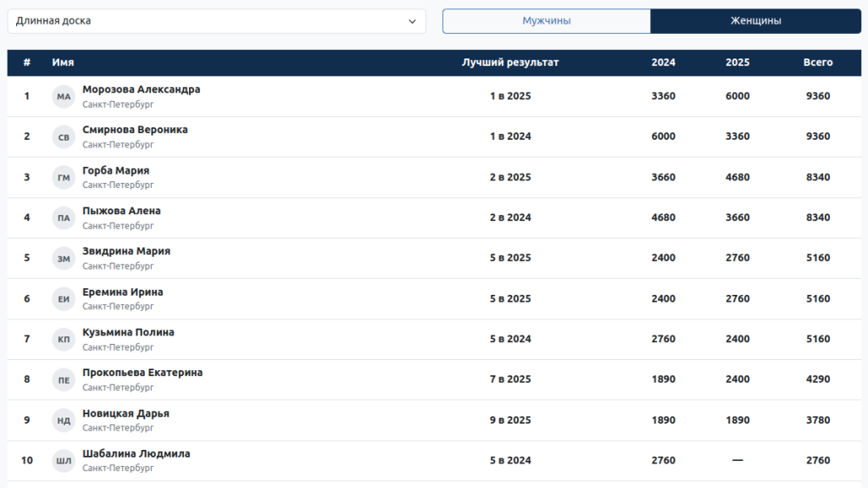Switch to the Мужчины tab

[x=546, y=21]
